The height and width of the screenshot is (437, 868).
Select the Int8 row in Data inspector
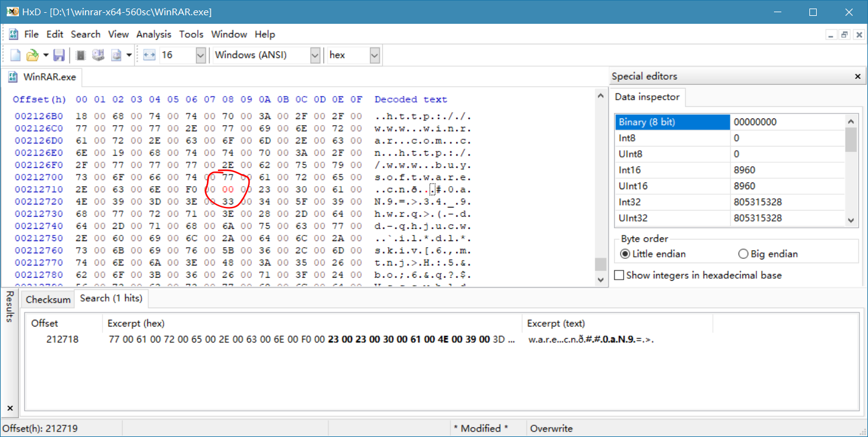tap(730, 138)
